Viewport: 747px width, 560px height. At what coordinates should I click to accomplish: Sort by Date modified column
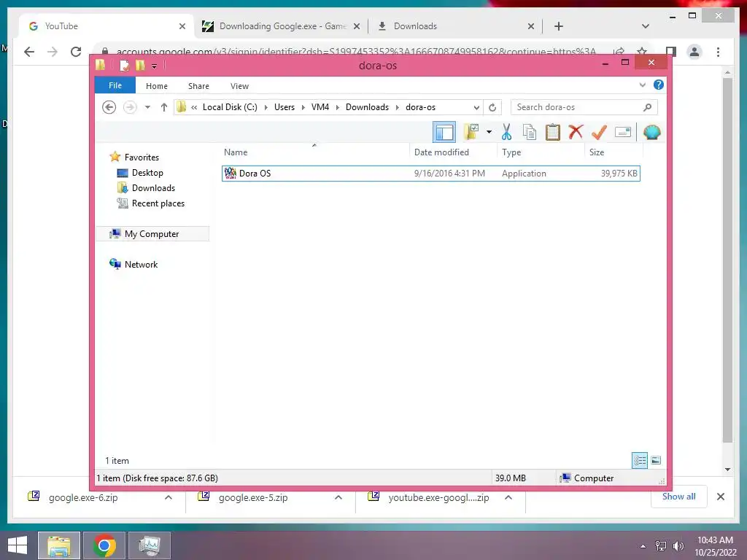[452, 152]
